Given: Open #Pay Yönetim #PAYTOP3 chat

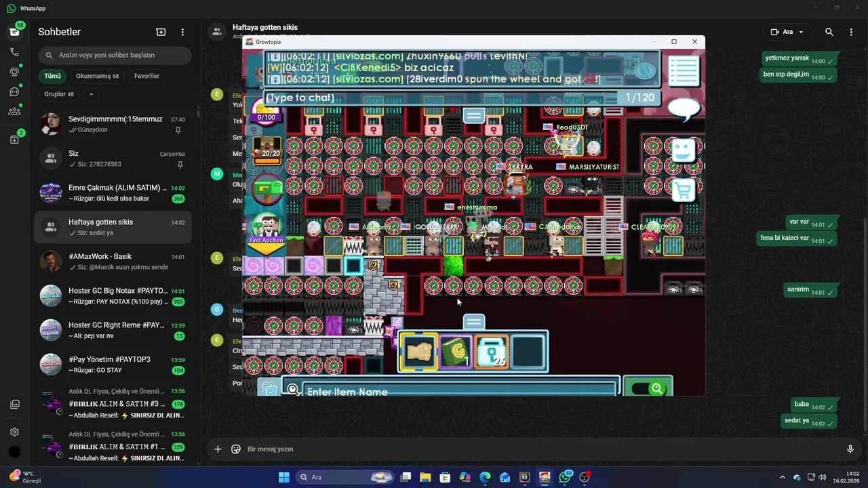Looking at the screenshot, I should click(x=113, y=365).
